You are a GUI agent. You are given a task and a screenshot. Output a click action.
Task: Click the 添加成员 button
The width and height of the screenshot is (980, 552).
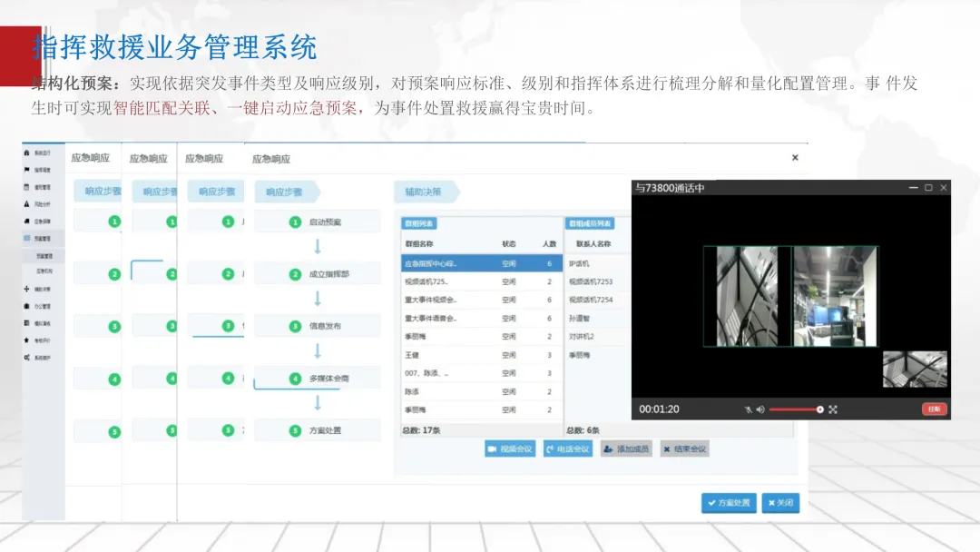(x=626, y=448)
